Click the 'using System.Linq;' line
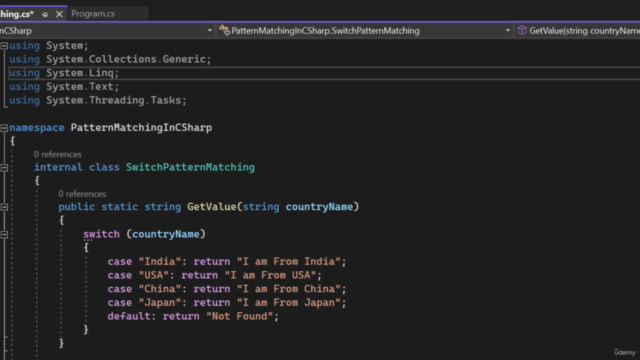Screen dimensions: 640x360 pos(64,73)
